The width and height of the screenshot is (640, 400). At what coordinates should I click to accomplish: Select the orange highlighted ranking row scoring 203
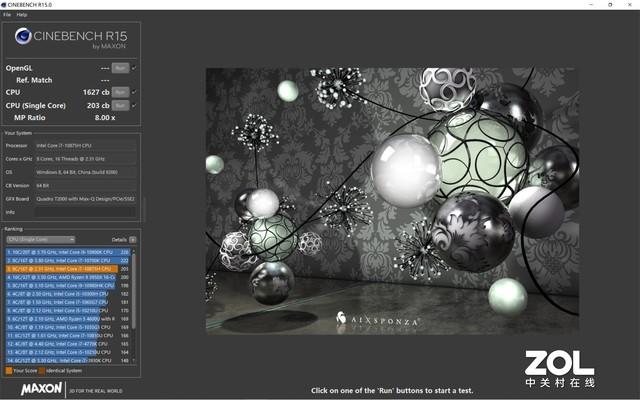pyautogui.click(x=68, y=269)
